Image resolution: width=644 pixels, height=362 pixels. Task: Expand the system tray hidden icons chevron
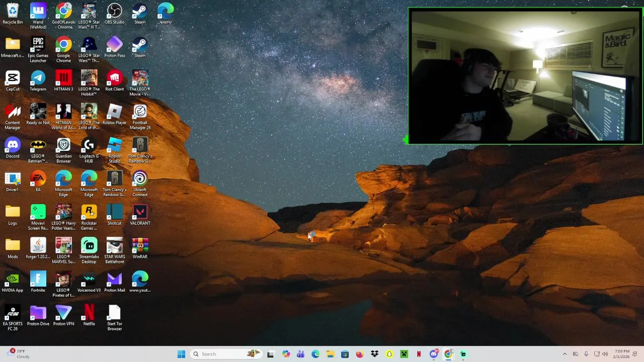565,354
